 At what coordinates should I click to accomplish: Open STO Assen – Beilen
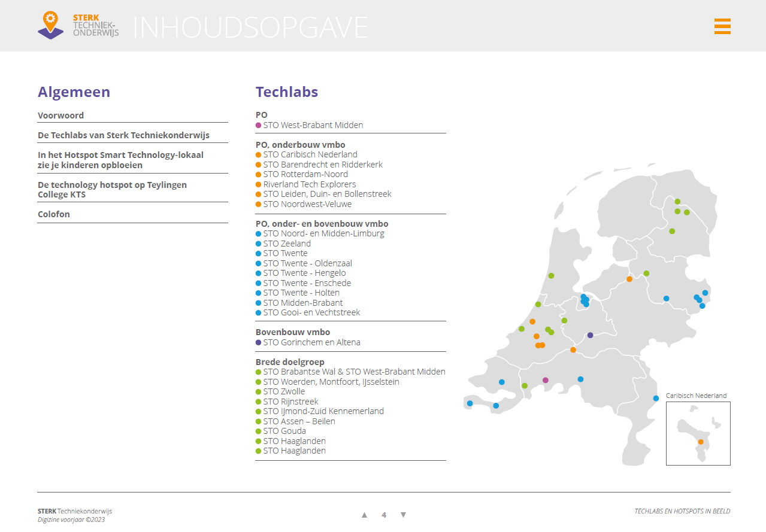295,421
